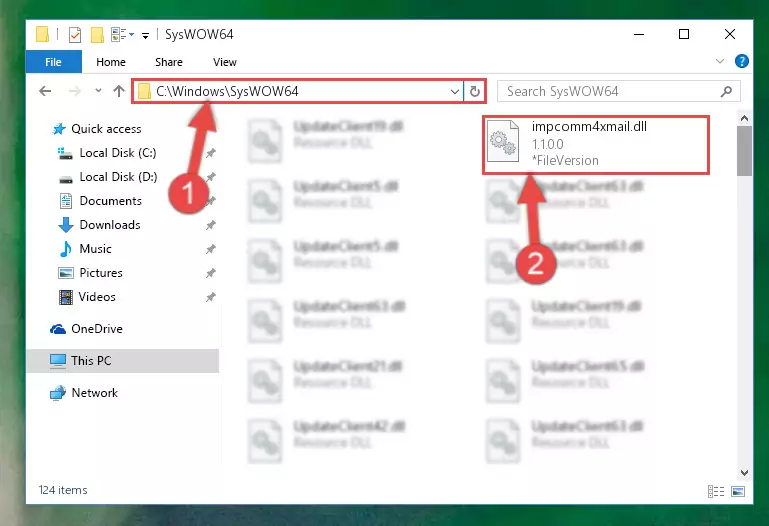
Task: Open Videos in the navigation pane
Action: (x=97, y=297)
